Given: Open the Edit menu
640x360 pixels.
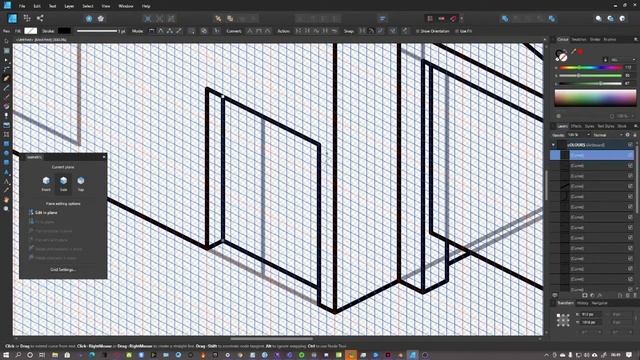Looking at the screenshot, I should [x=37, y=6].
